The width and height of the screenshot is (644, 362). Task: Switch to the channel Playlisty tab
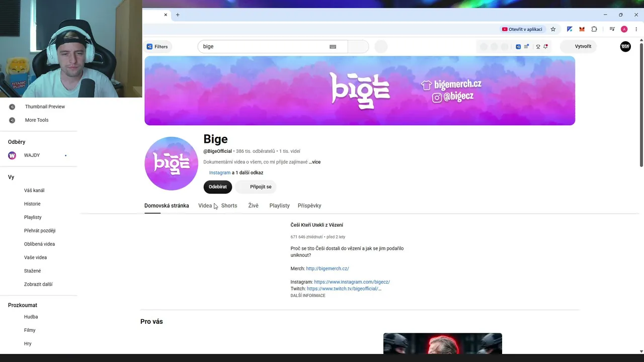279,206
